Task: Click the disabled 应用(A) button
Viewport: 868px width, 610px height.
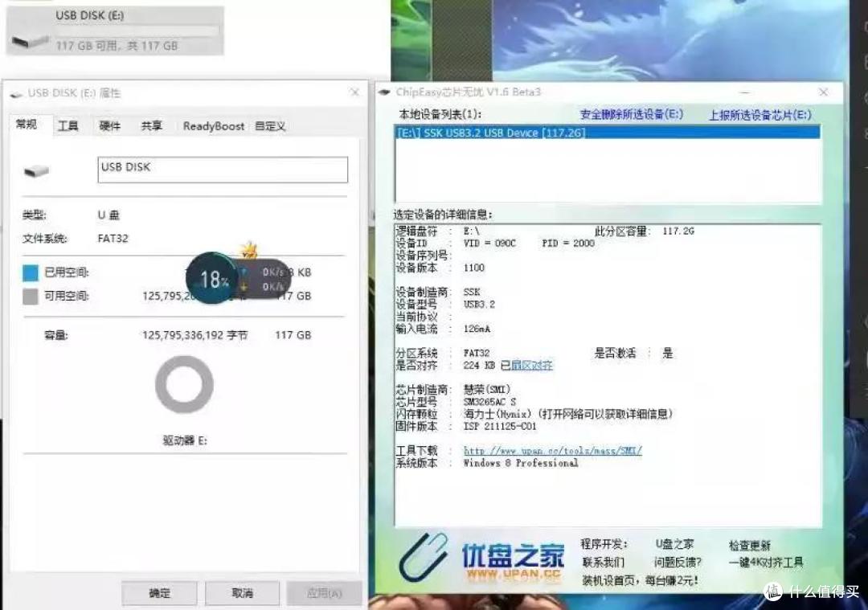Action: click(x=325, y=593)
